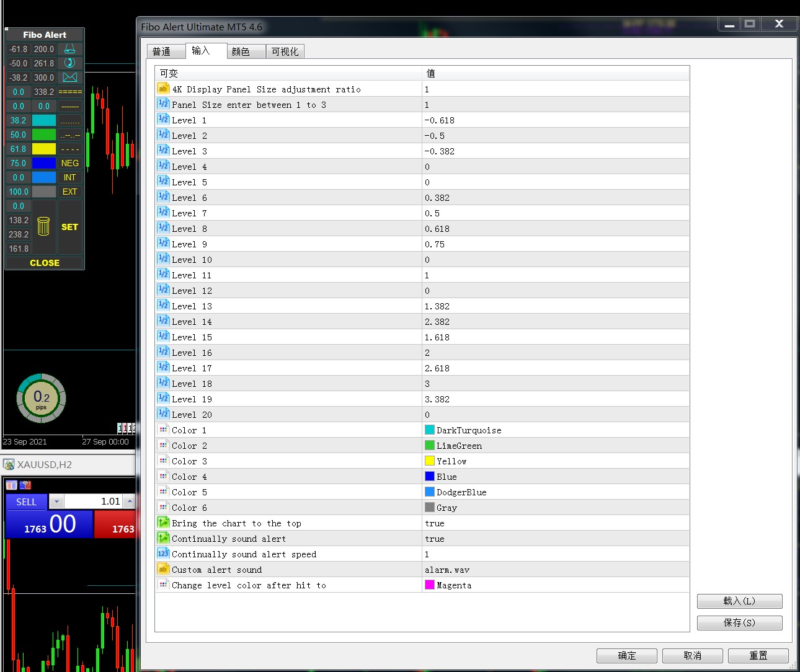Toggle the 75.0 level in Fibo Alert panel

19,163
